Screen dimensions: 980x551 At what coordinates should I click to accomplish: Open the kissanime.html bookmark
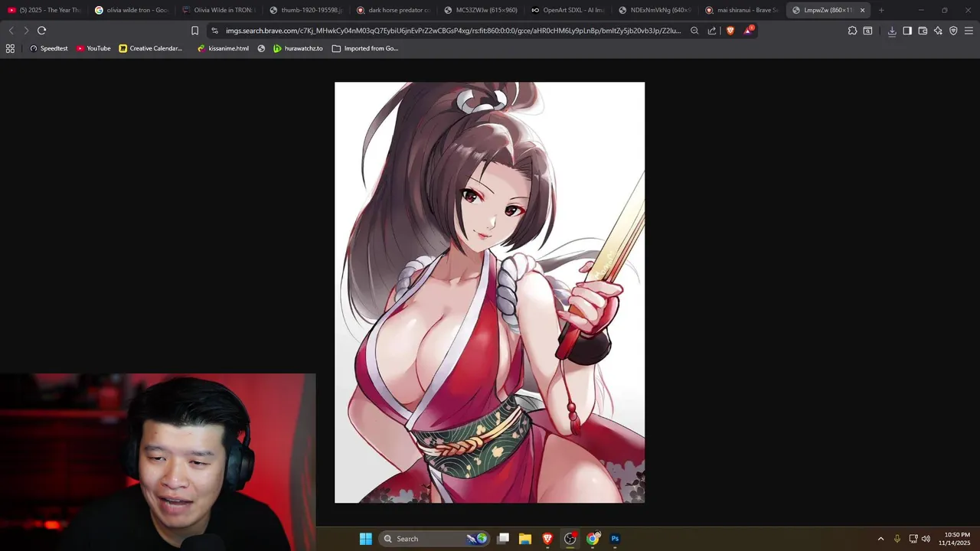tap(223, 48)
